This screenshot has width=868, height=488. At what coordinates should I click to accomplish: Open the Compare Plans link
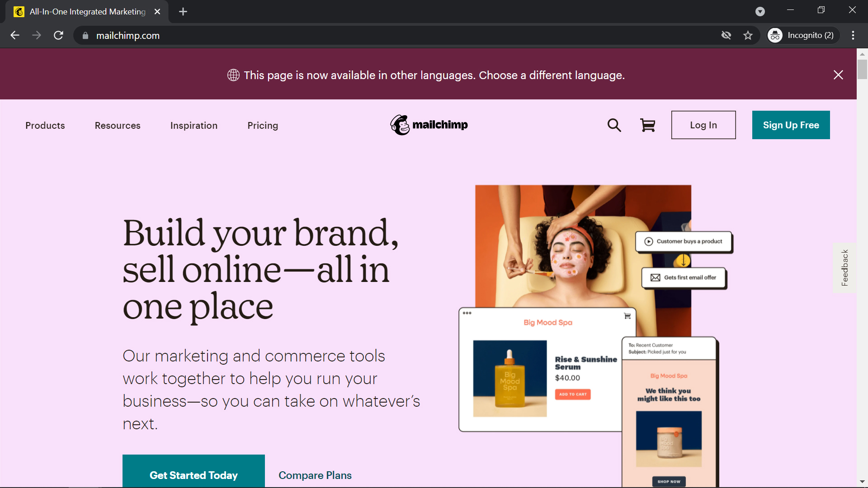pos(315,475)
